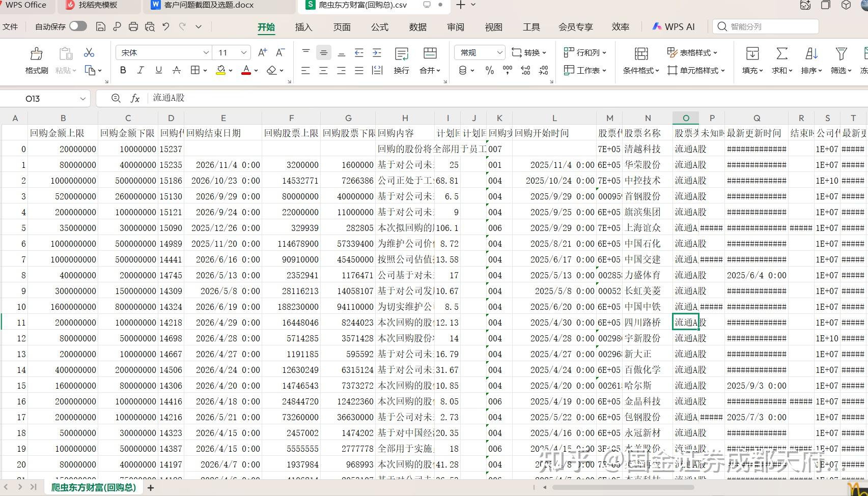Add a new worksheet with the plus button

[x=151, y=487]
